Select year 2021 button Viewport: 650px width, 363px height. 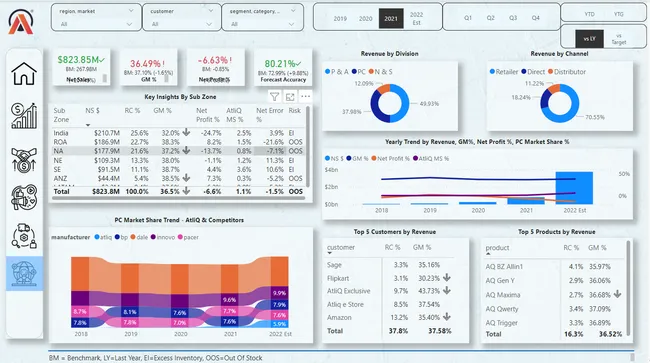(391, 19)
